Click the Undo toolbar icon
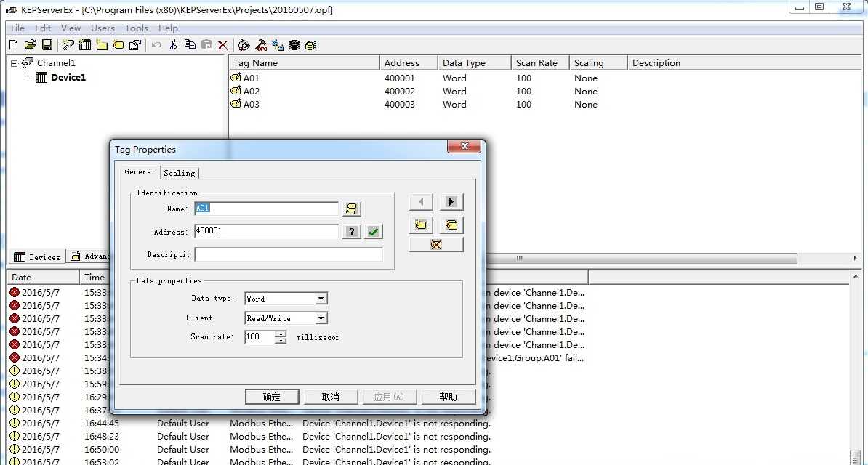This screenshot has width=868, height=465. tap(156, 45)
